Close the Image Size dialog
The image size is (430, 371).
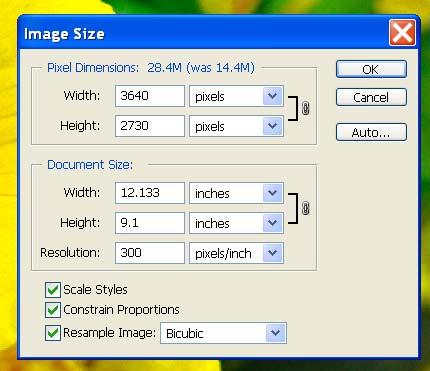(x=402, y=32)
